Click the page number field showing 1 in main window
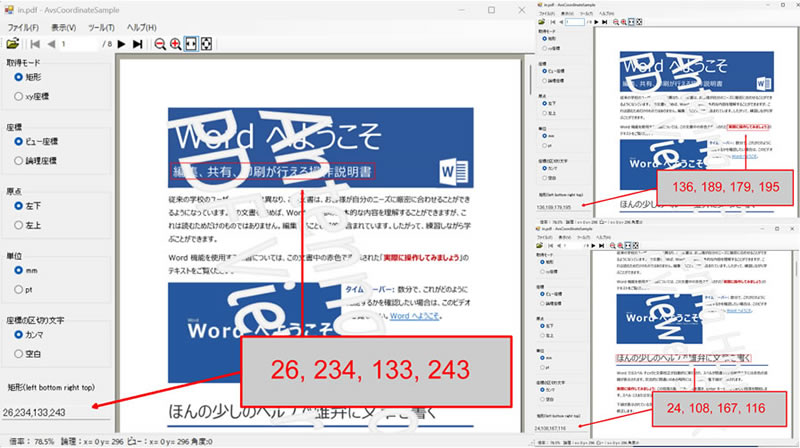This screenshot has height=448, width=800. point(78,44)
